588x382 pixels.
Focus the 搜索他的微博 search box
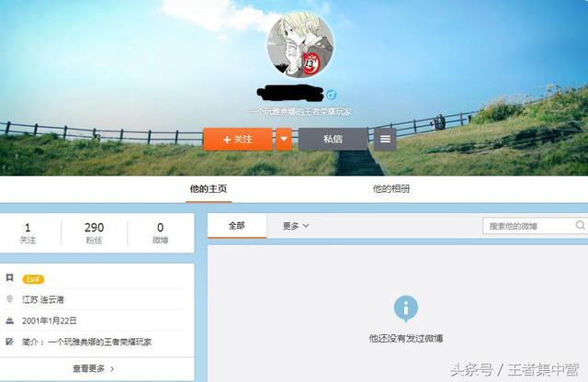(x=530, y=226)
